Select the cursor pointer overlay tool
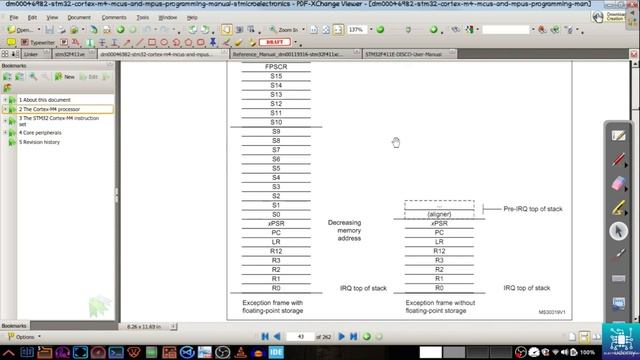 (618, 231)
